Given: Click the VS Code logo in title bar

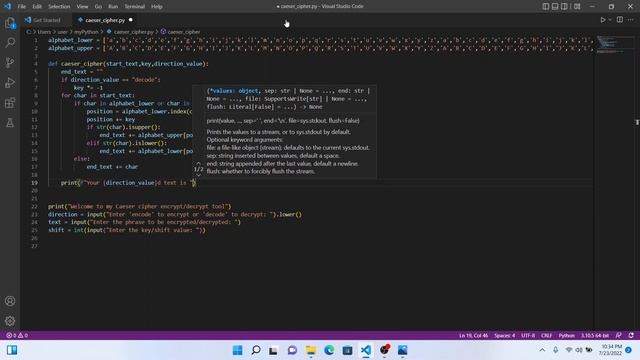Looking at the screenshot, I should (7, 6).
